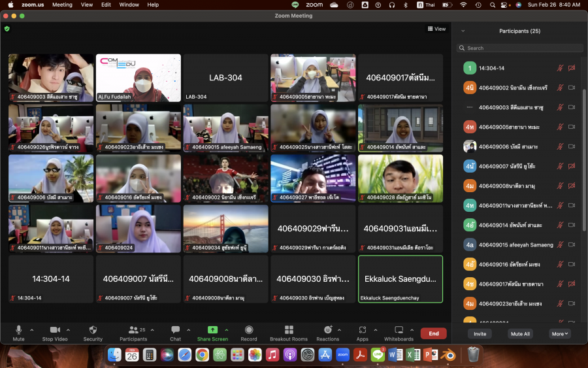Click the Mute All button
Screen dimensions: 588x368
pyautogui.click(x=519, y=333)
